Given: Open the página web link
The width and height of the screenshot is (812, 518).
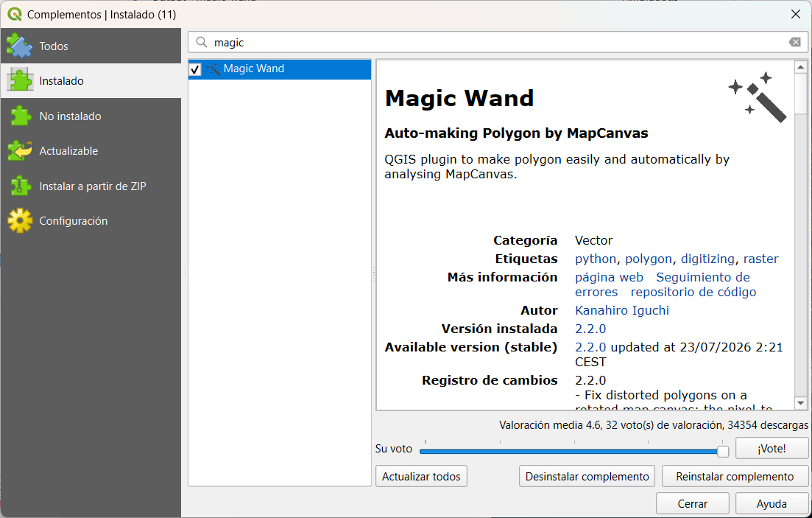Looking at the screenshot, I should [609, 277].
